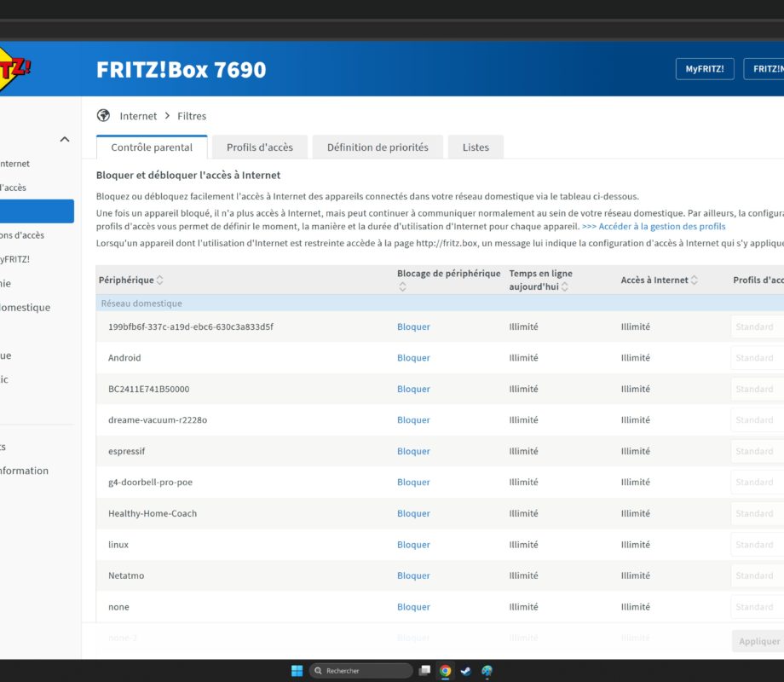Click Bloquer in the linux row
Viewport: 784px width, 682px height.
413,545
